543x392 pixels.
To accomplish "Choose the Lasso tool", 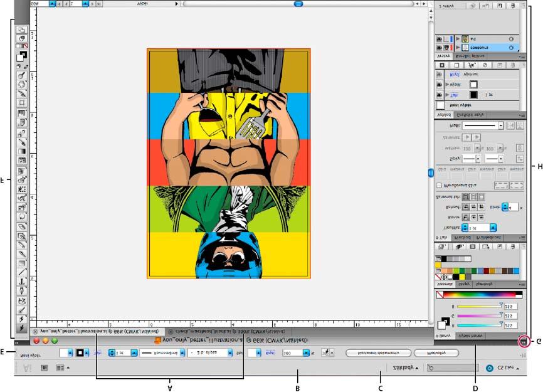I will click(22, 300).
